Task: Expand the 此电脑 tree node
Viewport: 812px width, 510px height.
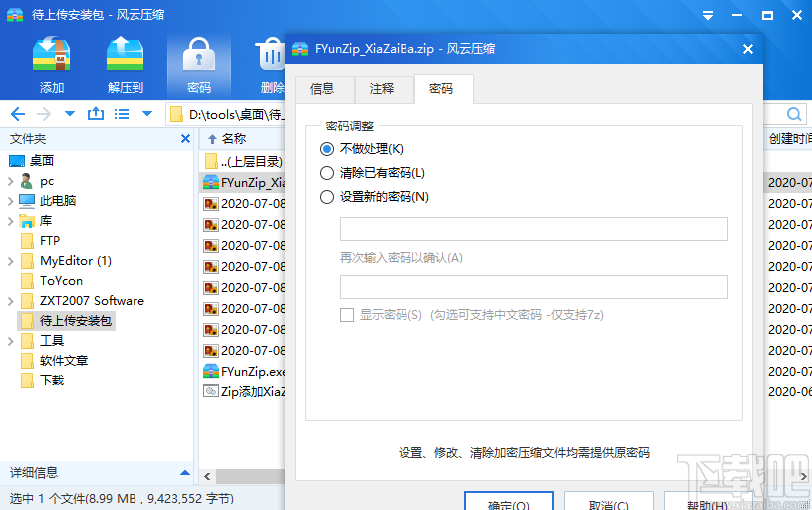Action: [x=10, y=201]
